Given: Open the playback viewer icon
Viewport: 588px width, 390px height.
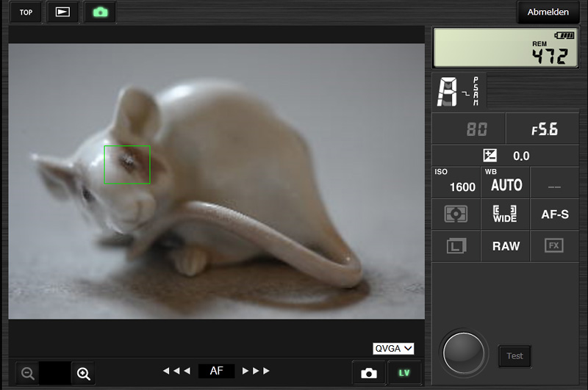Looking at the screenshot, I should (62, 12).
